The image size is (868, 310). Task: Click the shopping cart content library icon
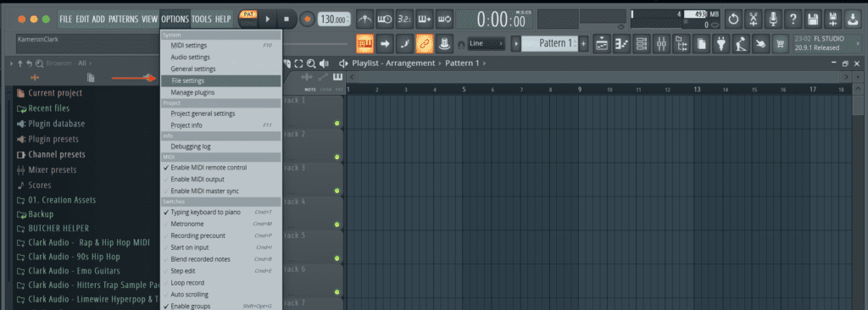tap(781, 43)
